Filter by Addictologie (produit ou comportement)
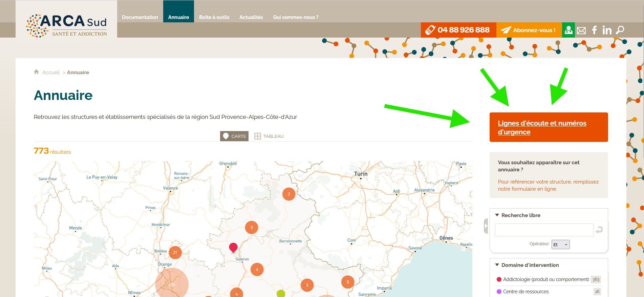This screenshot has width=644, height=297. (x=546, y=279)
